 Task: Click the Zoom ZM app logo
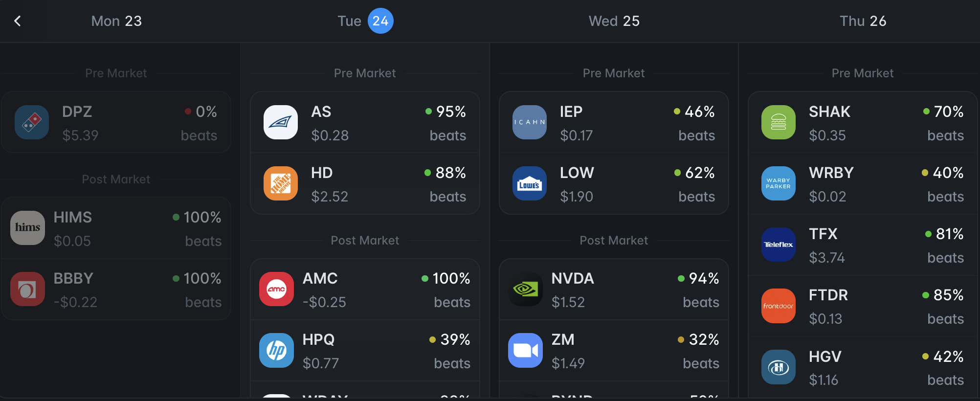(x=525, y=350)
